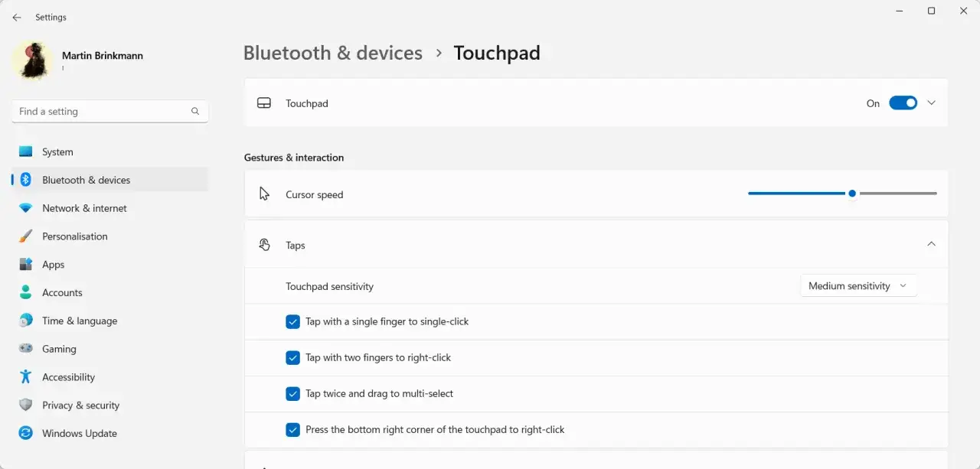Collapse the Taps section chevron

(931, 244)
